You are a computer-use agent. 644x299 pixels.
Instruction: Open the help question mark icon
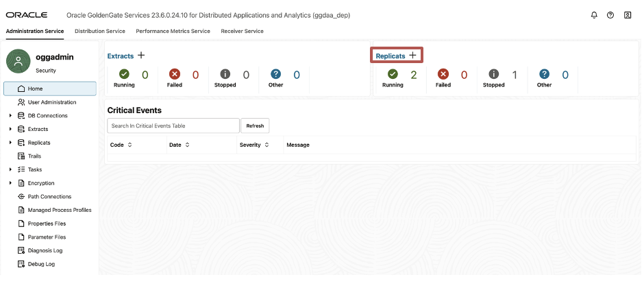click(x=610, y=15)
